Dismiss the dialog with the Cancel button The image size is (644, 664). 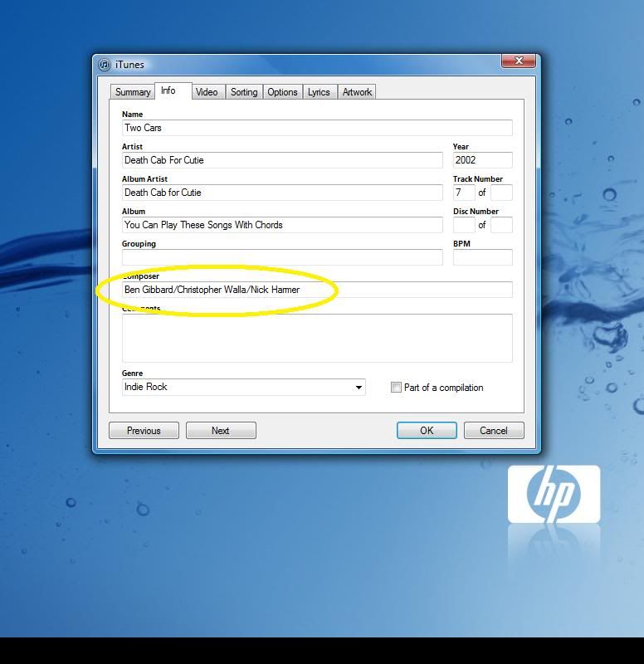pyautogui.click(x=494, y=431)
